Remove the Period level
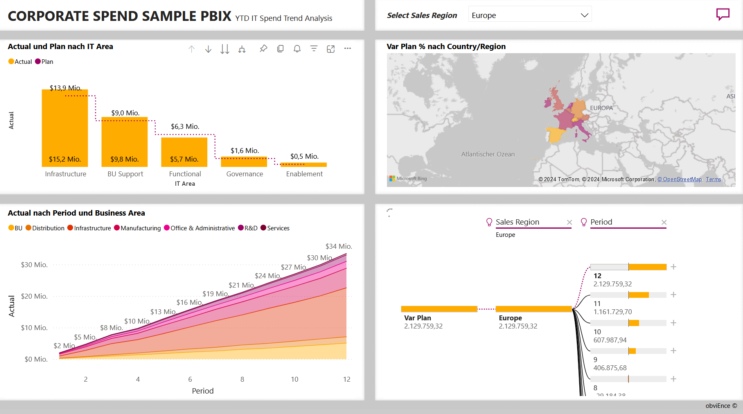Viewport: 743px width, 414px height. pyautogui.click(x=664, y=222)
